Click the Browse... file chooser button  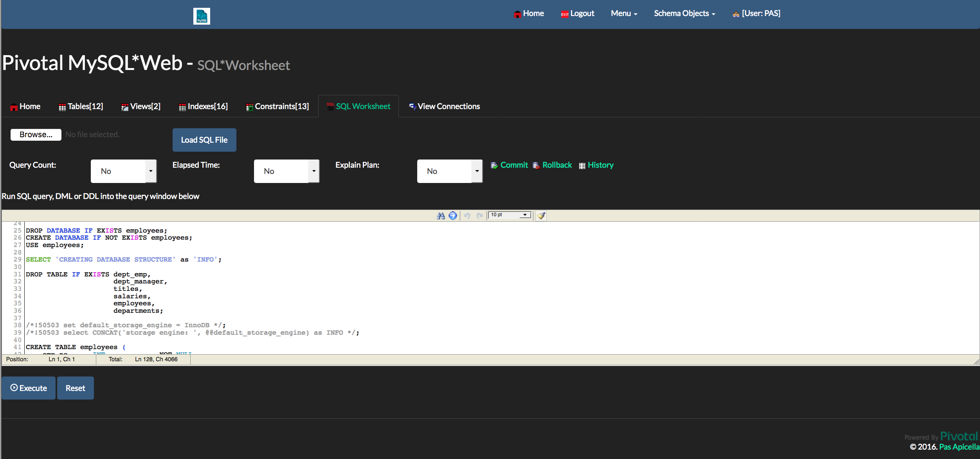click(x=36, y=134)
